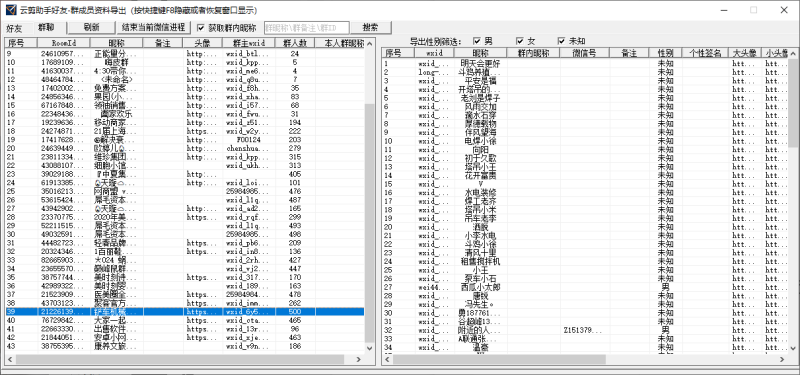
Task: Select member row 租售搅拌机
Action: click(x=585, y=262)
